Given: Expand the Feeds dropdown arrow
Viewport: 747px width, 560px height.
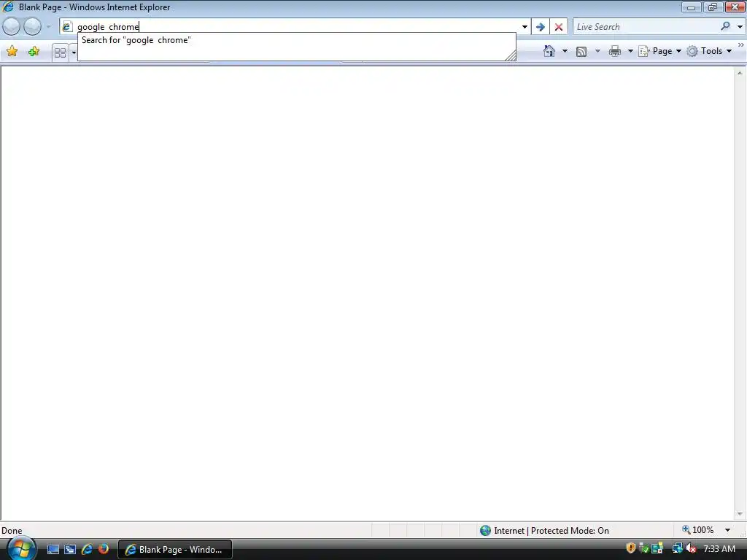Looking at the screenshot, I should tap(597, 51).
